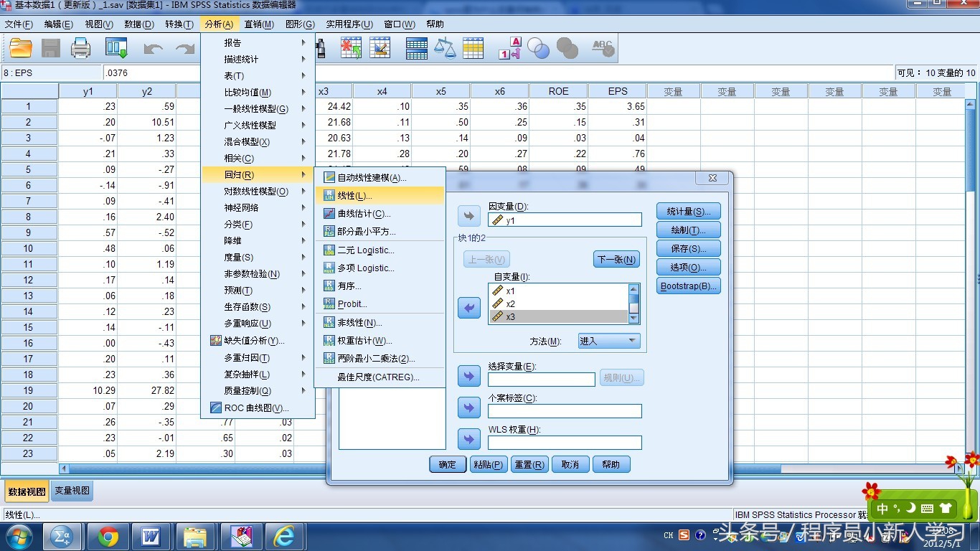Select x2 in independent variables list

pos(559,303)
